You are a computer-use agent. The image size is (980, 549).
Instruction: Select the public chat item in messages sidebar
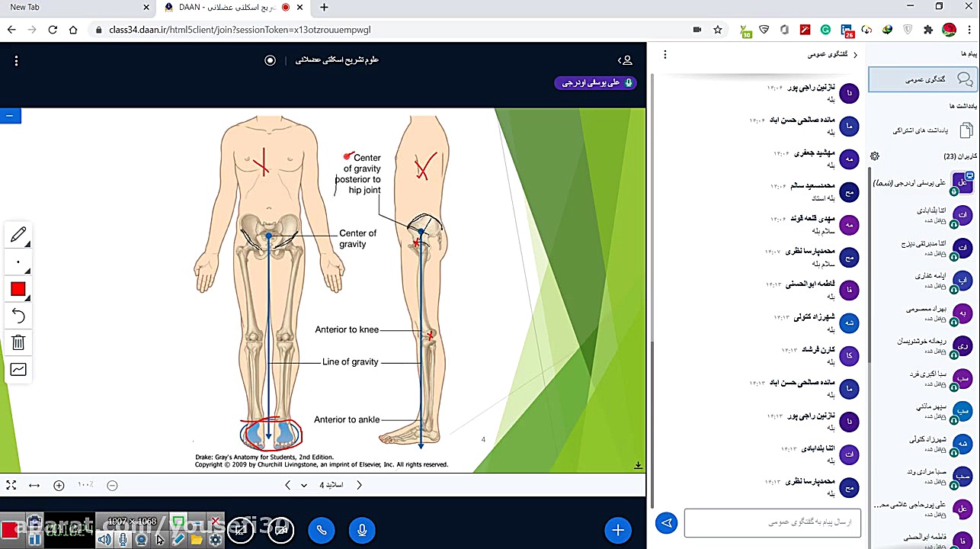(x=923, y=79)
